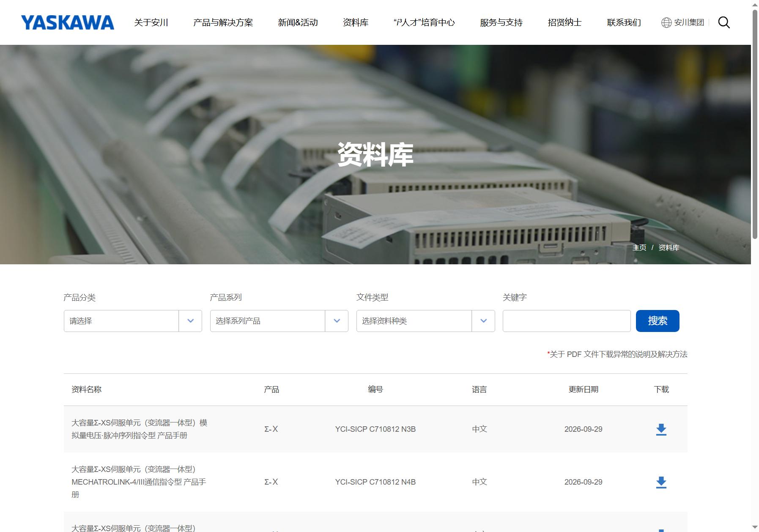Image resolution: width=759 pixels, height=532 pixels.
Task: Go to 主页 in the breadcrumb
Action: (x=639, y=248)
